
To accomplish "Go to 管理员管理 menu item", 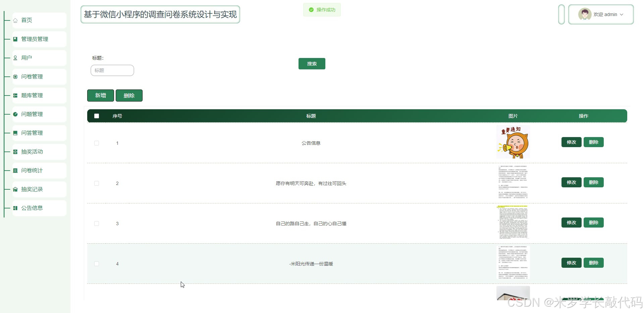I will [x=40, y=39].
